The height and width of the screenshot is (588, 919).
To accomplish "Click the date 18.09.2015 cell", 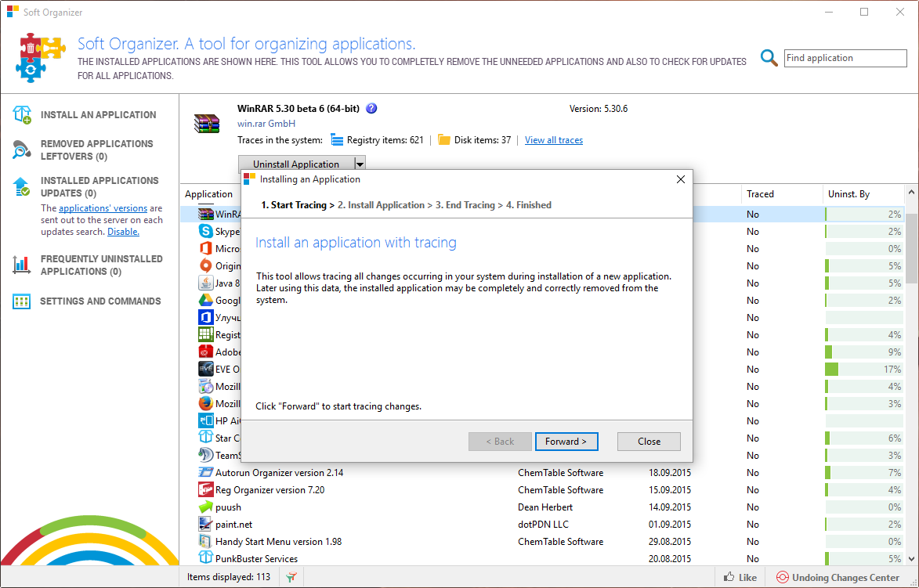I will coord(669,473).
